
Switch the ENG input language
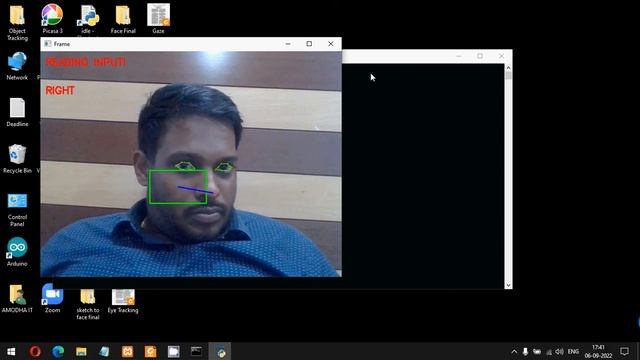pyautogui.click(x=573, y=351)
